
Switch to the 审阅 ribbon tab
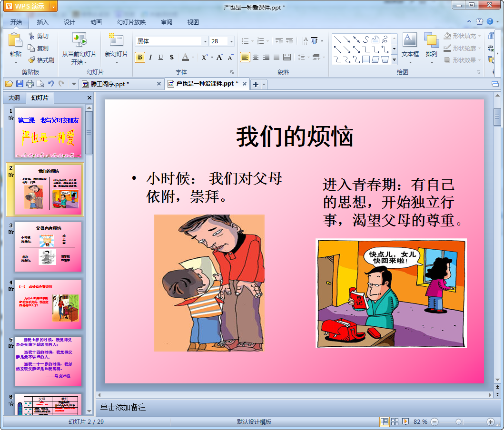click(167, 22)
